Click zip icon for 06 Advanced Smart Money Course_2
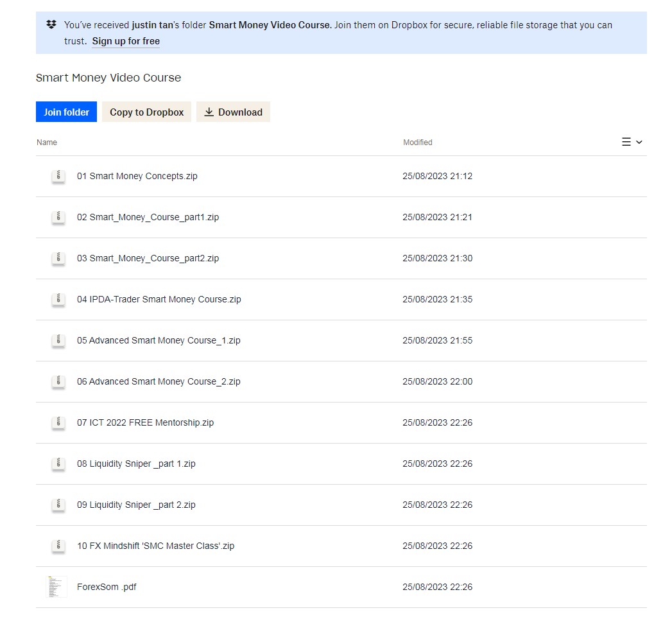The height and width of the screenshot is (642, 672). [58, 381]
